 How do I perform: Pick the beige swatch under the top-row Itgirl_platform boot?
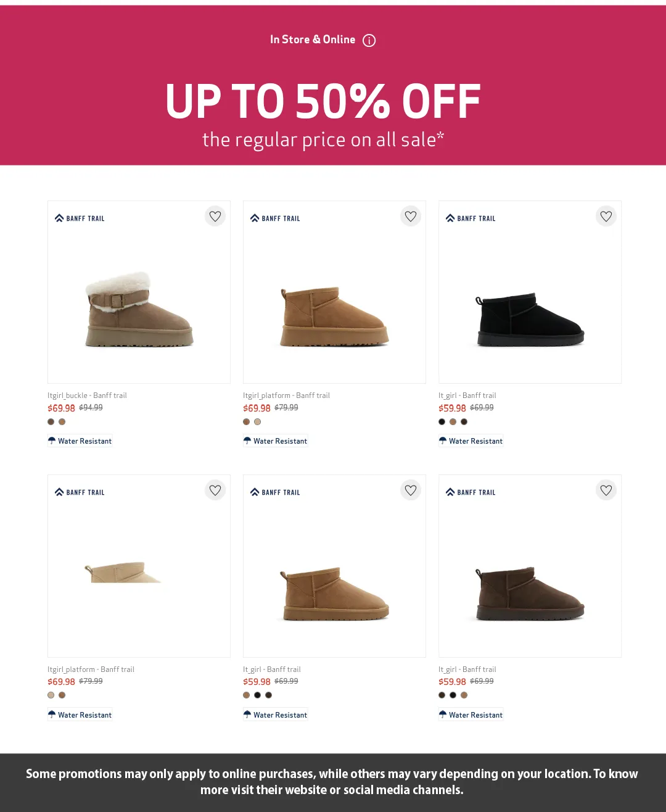coord(257,422)
